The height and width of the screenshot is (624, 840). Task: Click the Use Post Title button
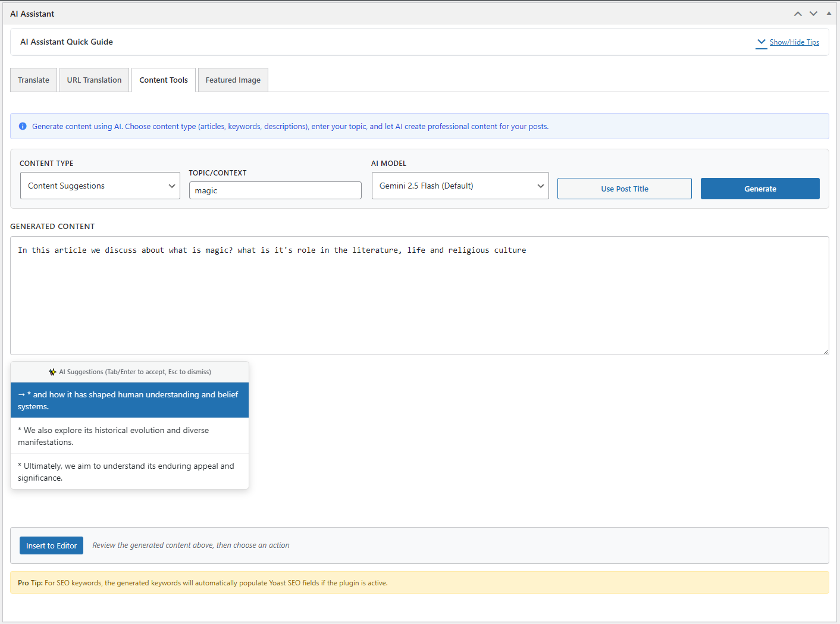[x=625, y=189]
